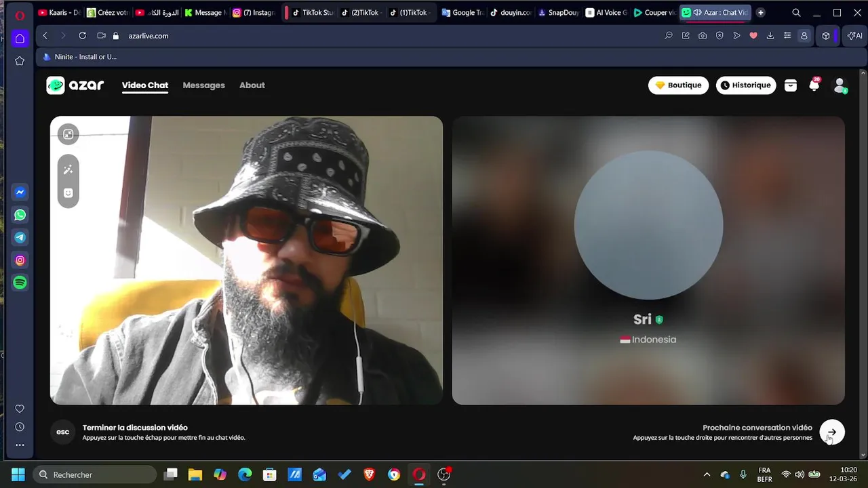Viewport: 868px width, 488px height.
Task: Open WhatsApp in Opera sidebar
Action: pyautogui.click(x=20, y=215)
